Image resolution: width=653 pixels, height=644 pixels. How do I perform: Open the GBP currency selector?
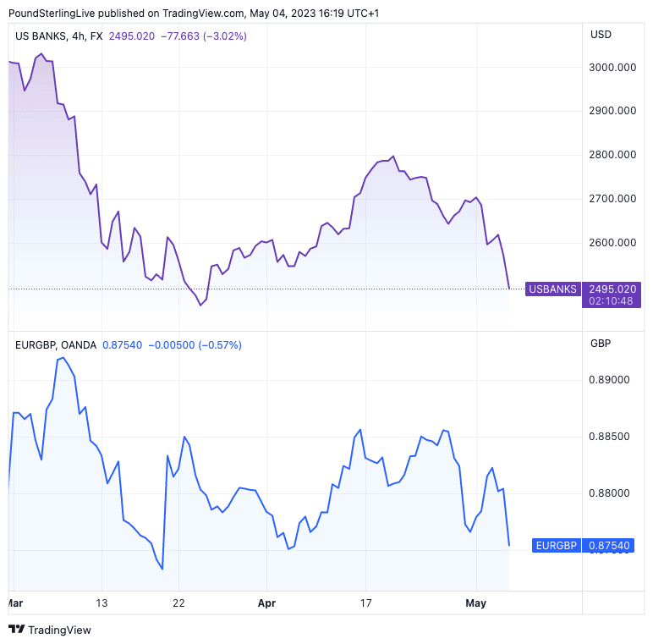pos(600,344)
